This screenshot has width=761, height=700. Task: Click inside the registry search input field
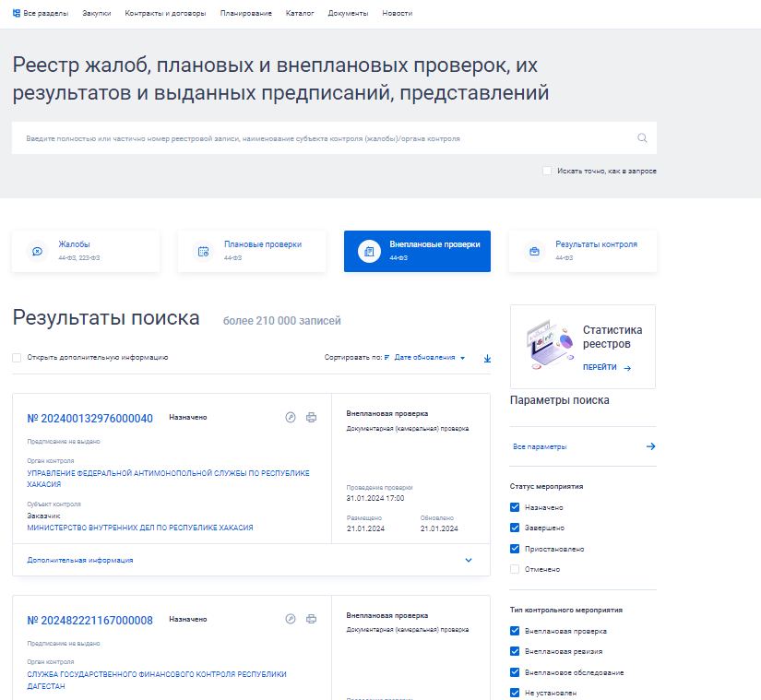point(277,136)
